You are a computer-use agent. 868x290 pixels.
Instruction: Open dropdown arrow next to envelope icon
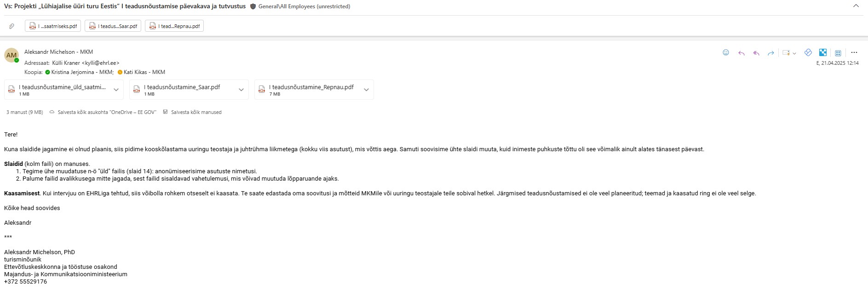[794, 53]
